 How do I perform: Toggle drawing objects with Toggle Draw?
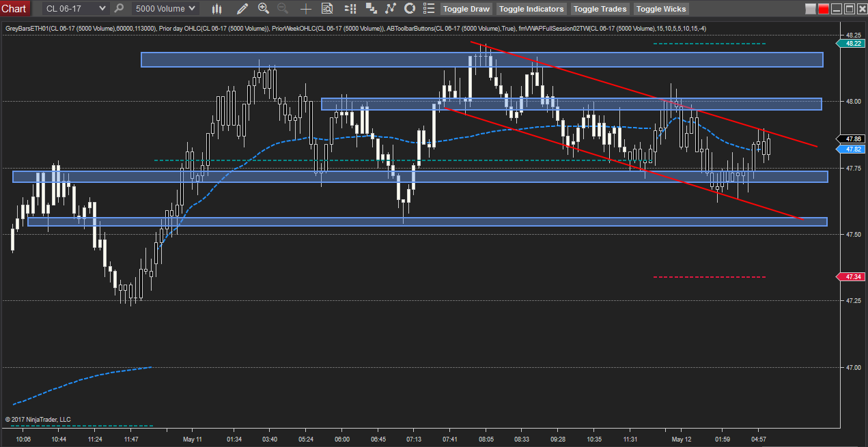coord(466,9)
